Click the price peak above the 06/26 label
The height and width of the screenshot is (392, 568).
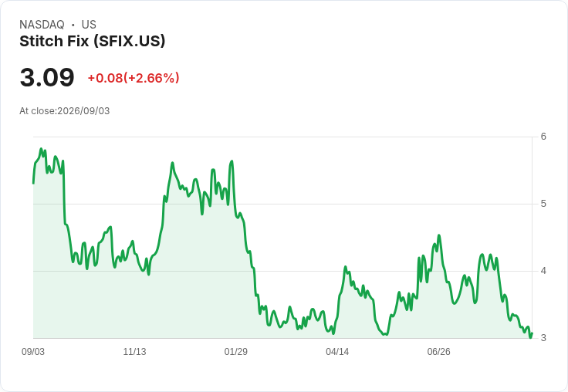click(439, 235)
